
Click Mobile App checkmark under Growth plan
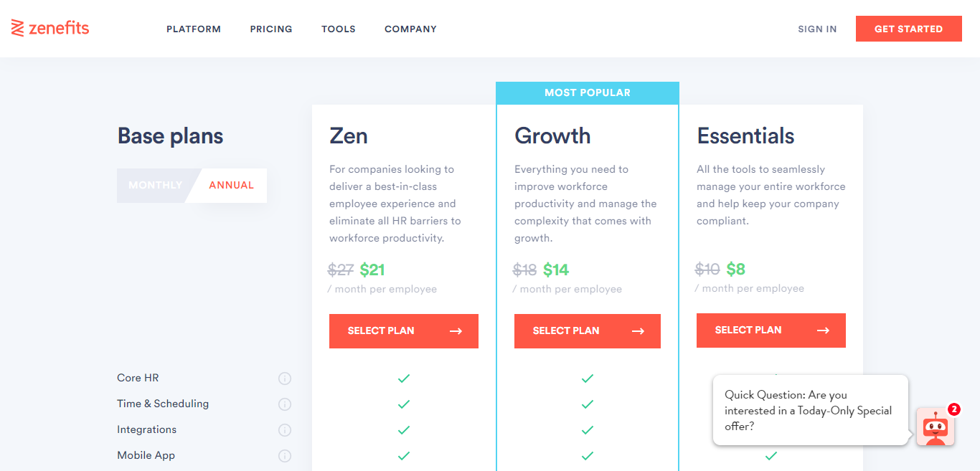coord(588,456)
